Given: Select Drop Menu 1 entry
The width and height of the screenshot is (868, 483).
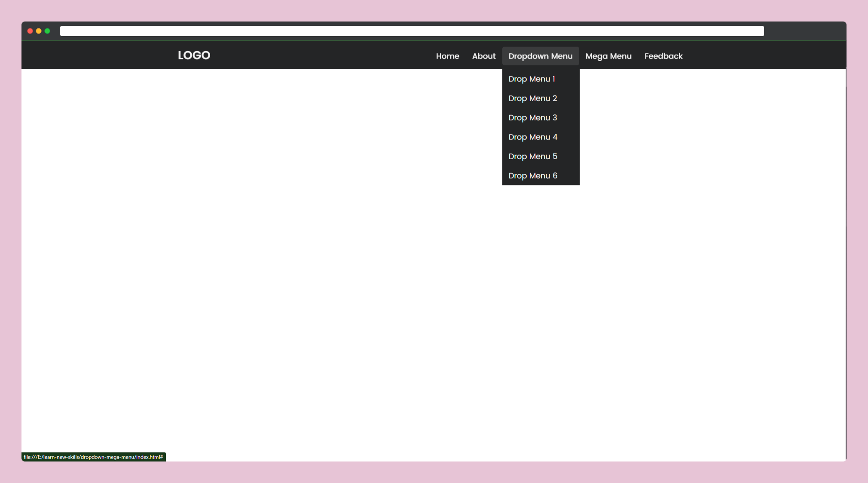Looking at the screenshot, I should (532, 79).
